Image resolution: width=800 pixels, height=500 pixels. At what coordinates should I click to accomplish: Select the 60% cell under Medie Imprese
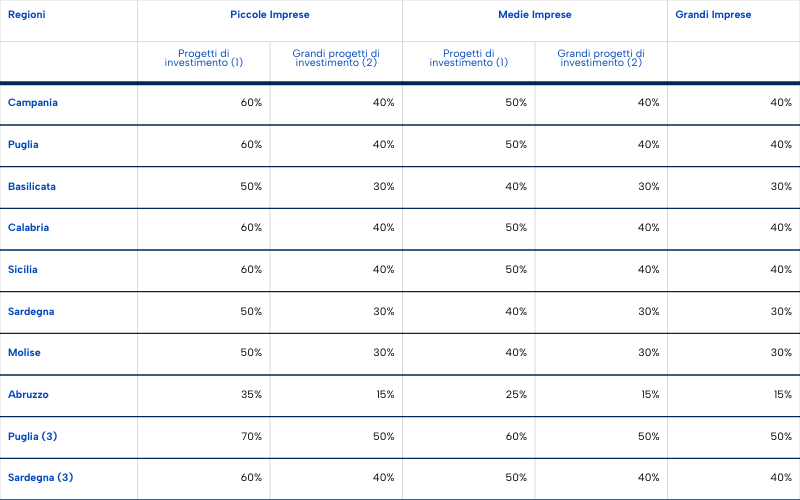[x=516, y=436]
